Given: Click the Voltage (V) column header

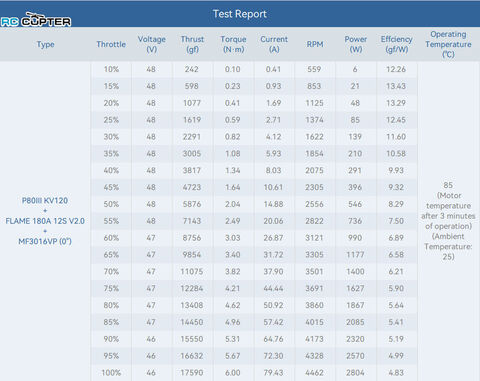Looking at the screenshot, I should [152, 44].
